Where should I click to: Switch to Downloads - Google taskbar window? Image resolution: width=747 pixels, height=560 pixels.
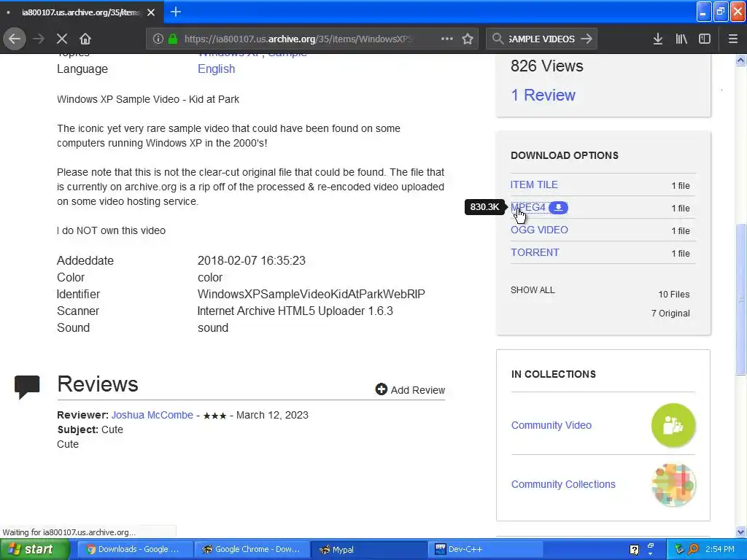tap(135, 550)
